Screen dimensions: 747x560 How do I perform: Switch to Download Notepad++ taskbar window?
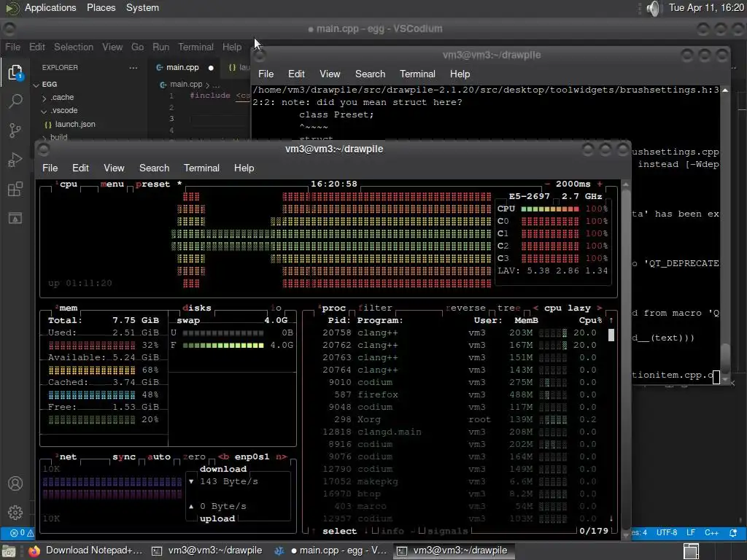[x=86, y=551]
